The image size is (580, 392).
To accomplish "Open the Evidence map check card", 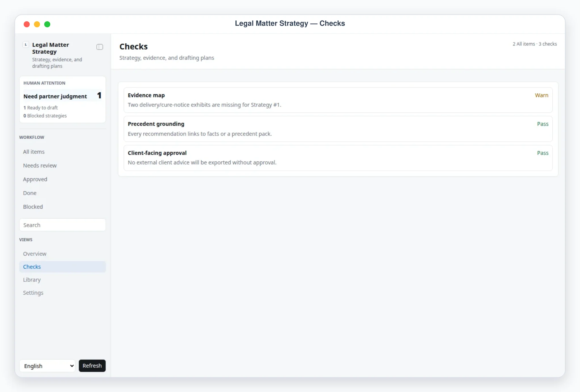I will [338, 100].
